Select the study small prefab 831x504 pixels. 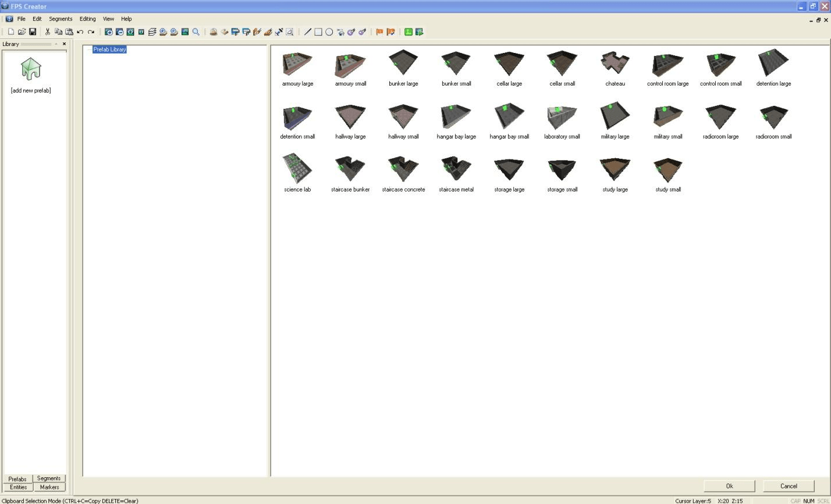pos(668,175)
